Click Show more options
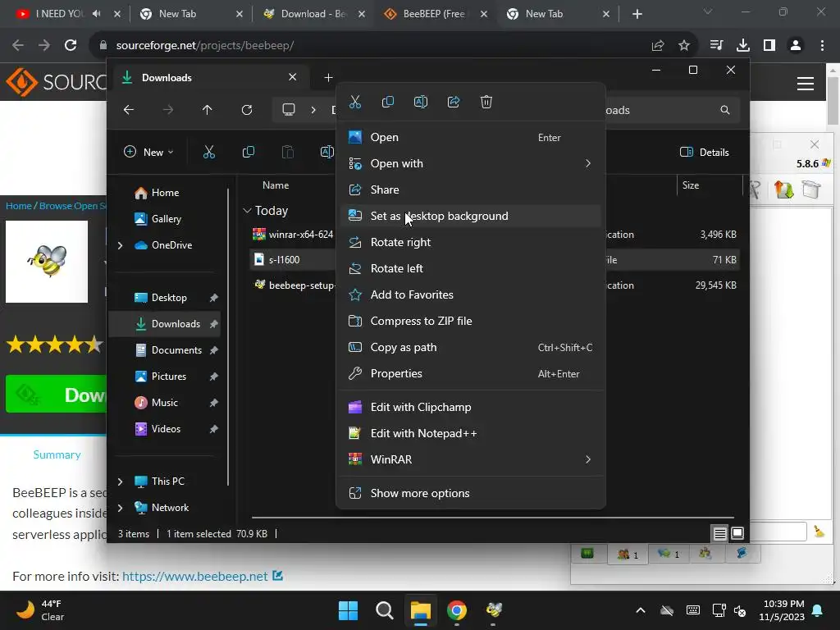The image size is (840, 630). [470, 493]
